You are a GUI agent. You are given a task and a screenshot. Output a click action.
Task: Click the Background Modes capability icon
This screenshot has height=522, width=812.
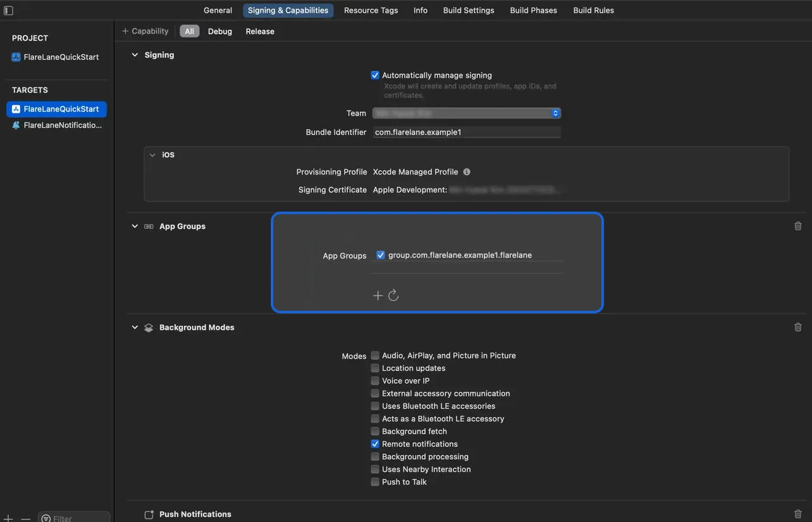pyautogui.click(x=148, y=328)
